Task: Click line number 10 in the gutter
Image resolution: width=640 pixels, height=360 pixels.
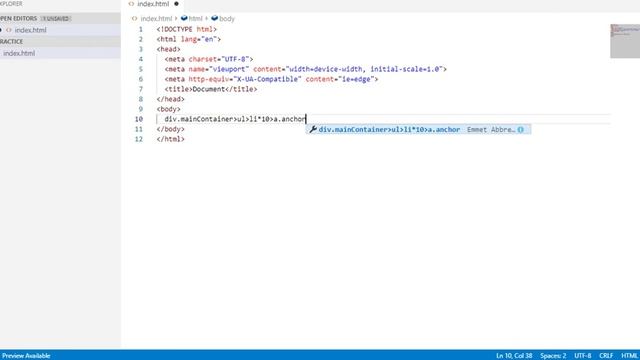Action: (139, 119)
